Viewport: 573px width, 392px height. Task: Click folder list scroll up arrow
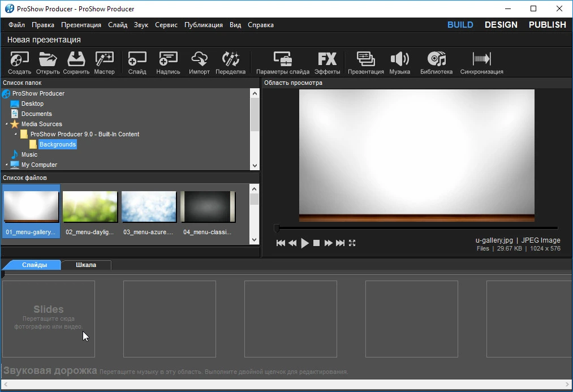255,93
